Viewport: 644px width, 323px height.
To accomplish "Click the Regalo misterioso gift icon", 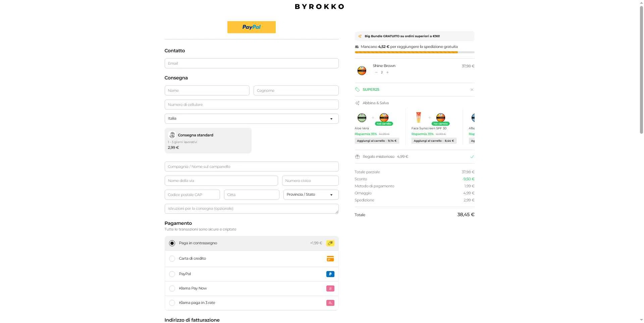I will coord(357,157).
